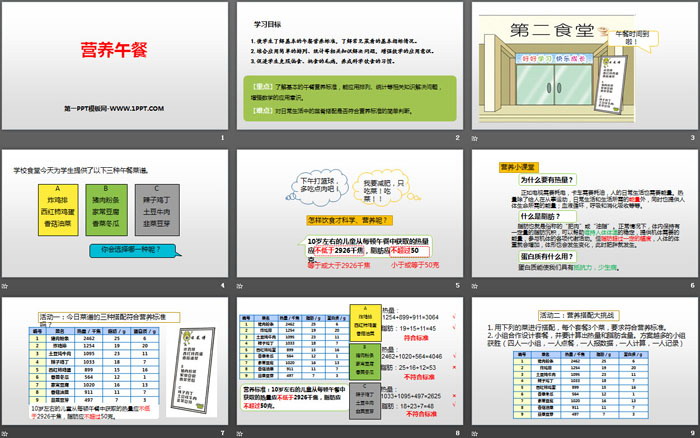
Task: Click the animation star icon under slide 3
Action: (x=475, y=138)
